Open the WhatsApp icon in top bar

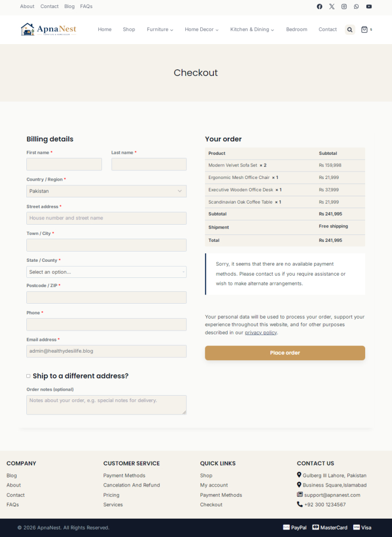click(357, 6)
